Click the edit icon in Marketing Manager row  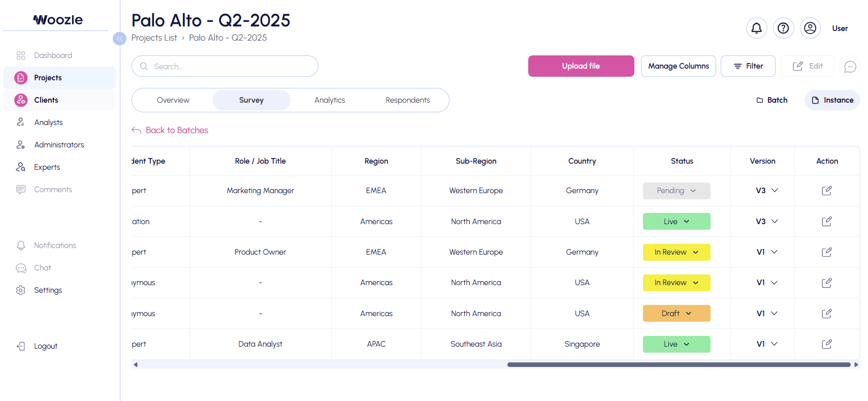(826, 191)
